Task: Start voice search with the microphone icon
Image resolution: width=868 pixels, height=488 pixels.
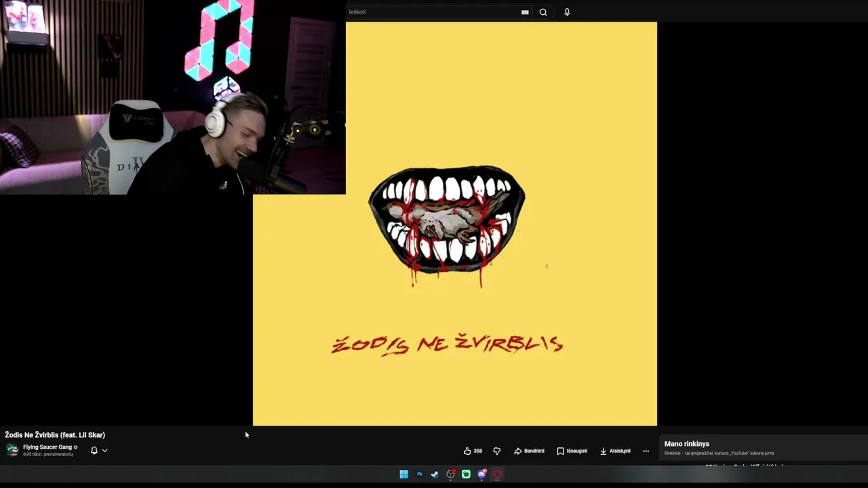Action: tap(567, 12)
